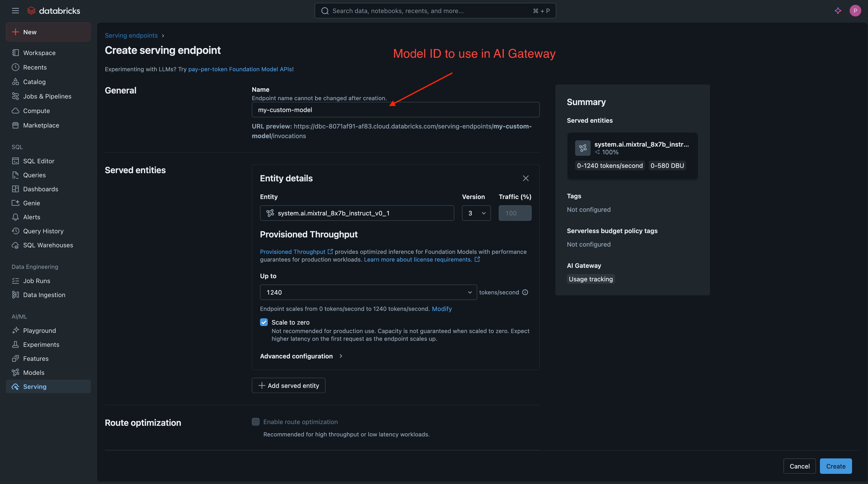This screenshot has width=868, height=484.
Task: Click the Databricks logo
Action: [54, 10]
